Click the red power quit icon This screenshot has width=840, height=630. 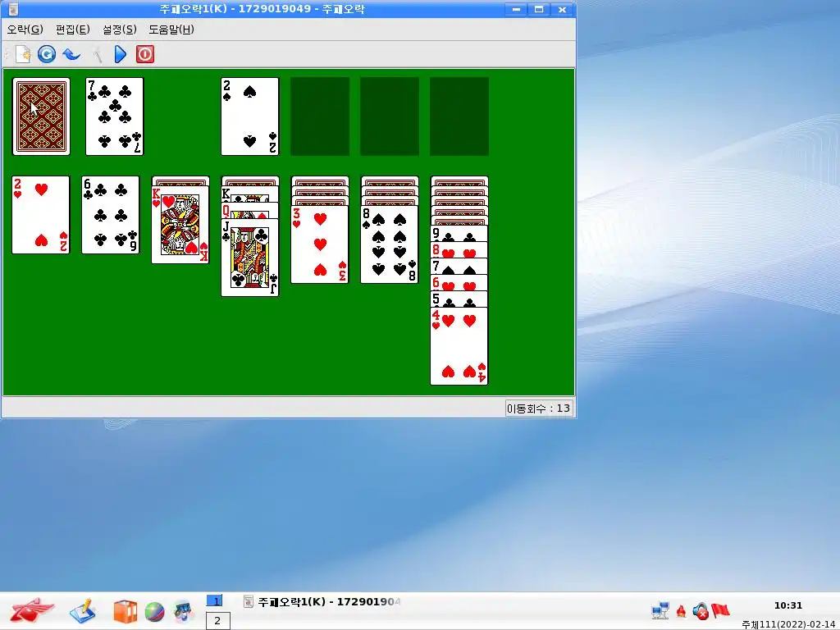click(x=144, y=54)
